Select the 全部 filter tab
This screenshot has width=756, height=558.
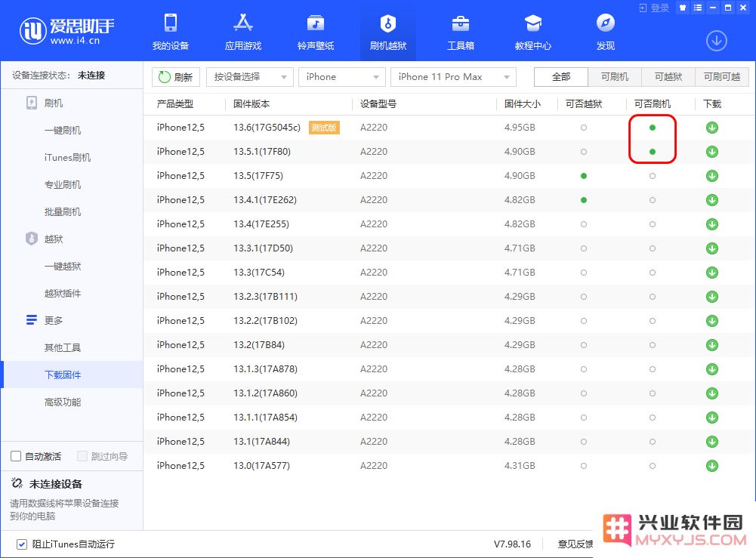click(x=561, y=77)
